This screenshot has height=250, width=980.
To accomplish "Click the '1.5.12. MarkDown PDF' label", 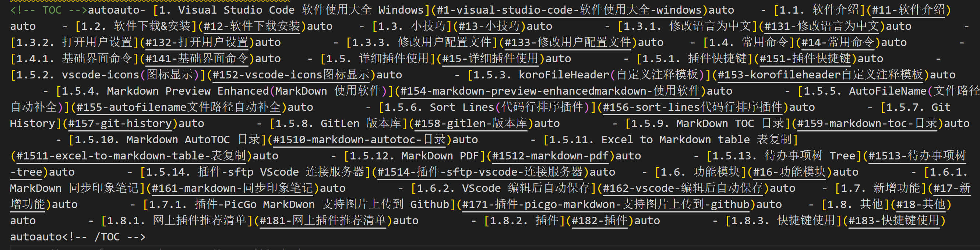I will point(414,156).
